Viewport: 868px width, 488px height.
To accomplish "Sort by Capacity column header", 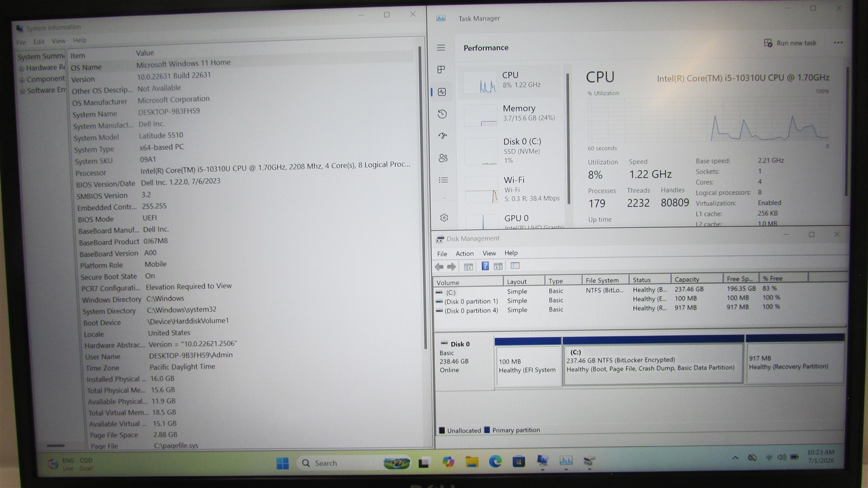I will point(697,279).
